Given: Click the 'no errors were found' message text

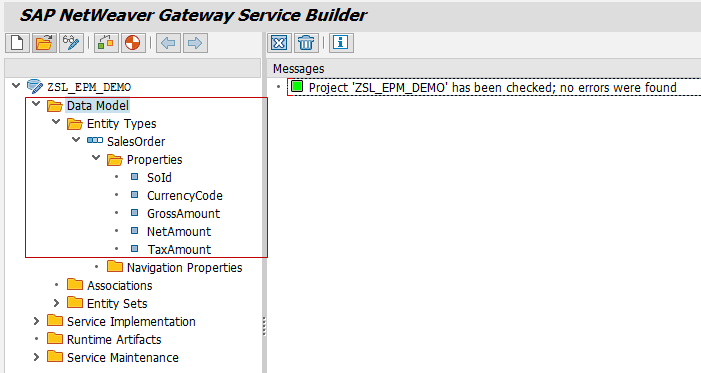Looking at the screenshot, I should [x=618, y=87].
